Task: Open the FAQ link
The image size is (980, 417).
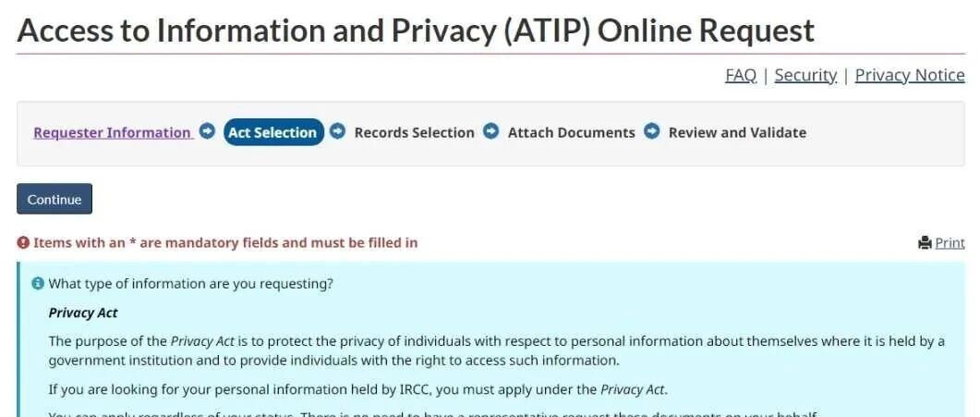Action: [x=741, y=76]
